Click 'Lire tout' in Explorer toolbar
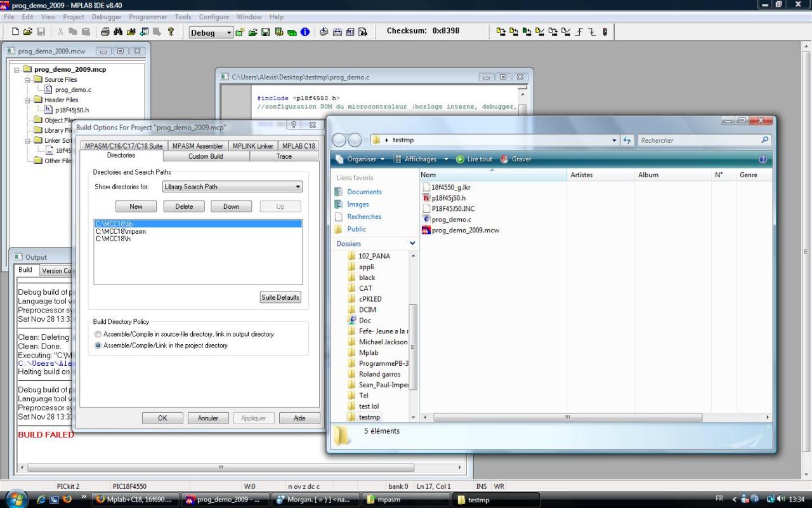The height and width of the screenshot is (508, 812). pos(474,159)
